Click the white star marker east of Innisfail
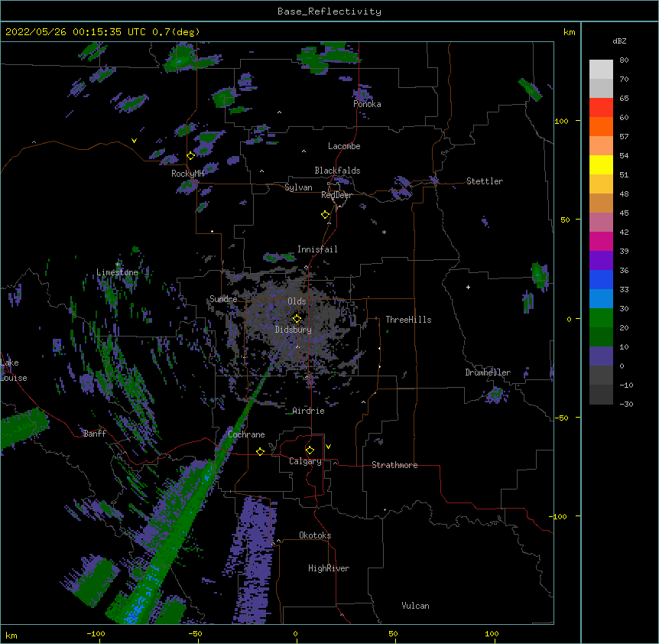This screenshot has width=659, height=644. click(x=384, y=232)
